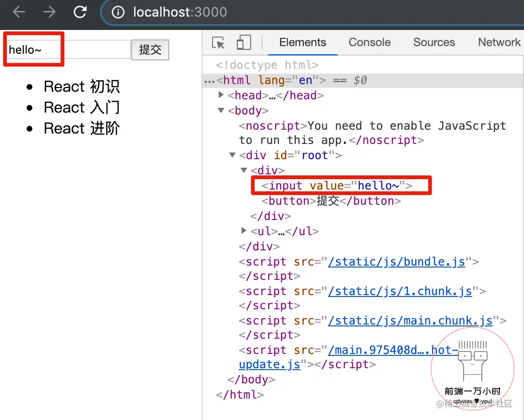Follow the /static/js/1.chunk.js link
Screen dimensions: 524x420
[400, 291]
